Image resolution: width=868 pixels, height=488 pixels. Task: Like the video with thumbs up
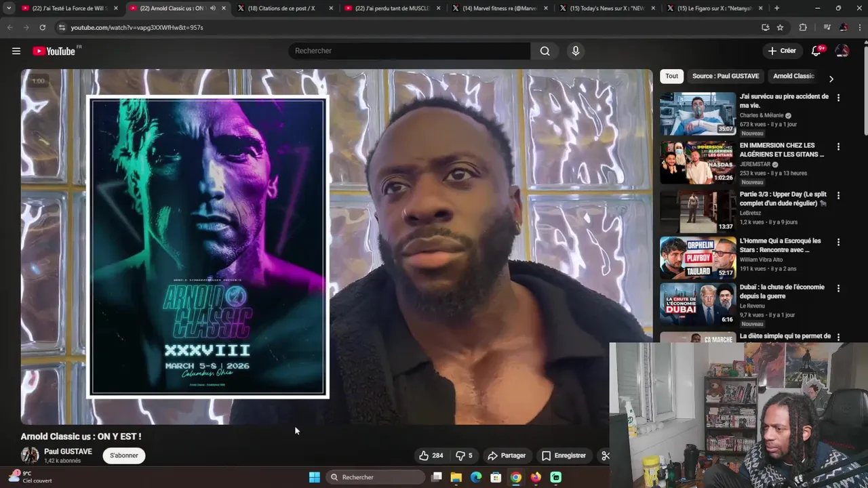pyautogui.click(x=431, y=455)
